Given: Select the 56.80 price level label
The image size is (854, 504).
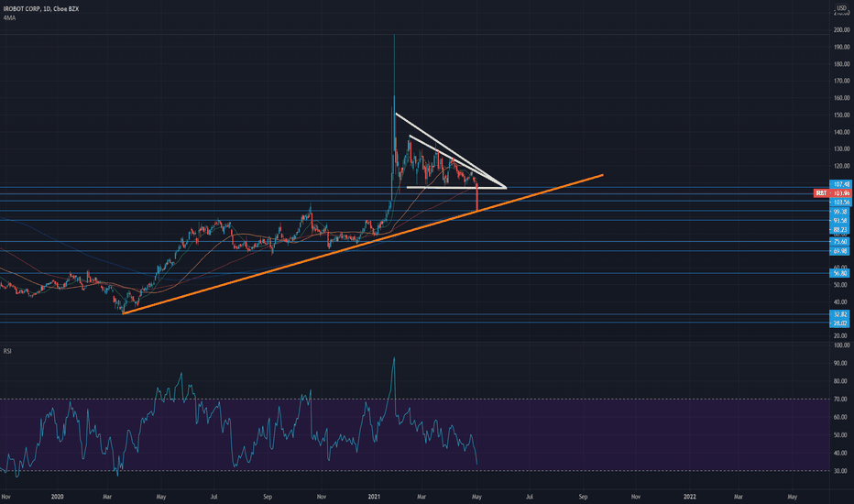Looking at the screenshot, I should pyautogui.click(x=840, y=273).
